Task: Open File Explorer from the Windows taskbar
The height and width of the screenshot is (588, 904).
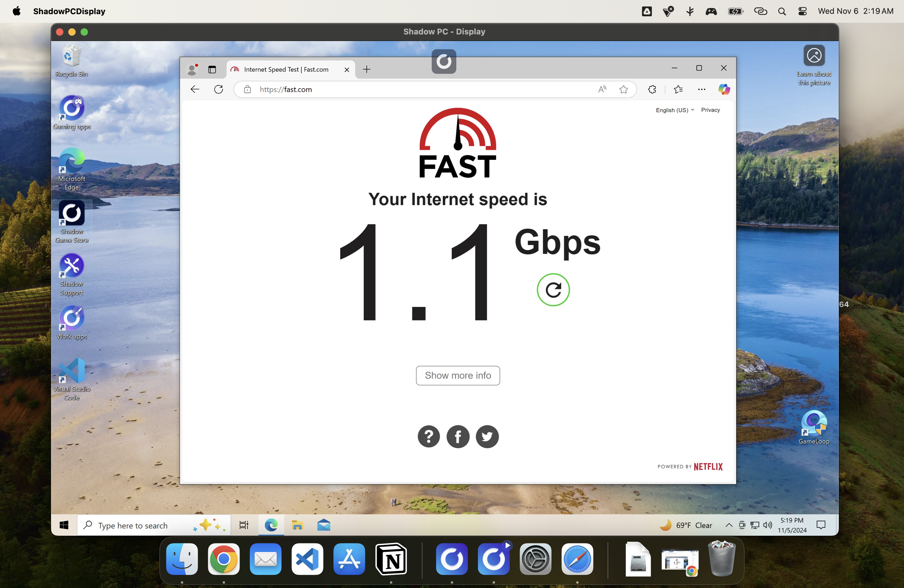Action: tap(297, 525)
